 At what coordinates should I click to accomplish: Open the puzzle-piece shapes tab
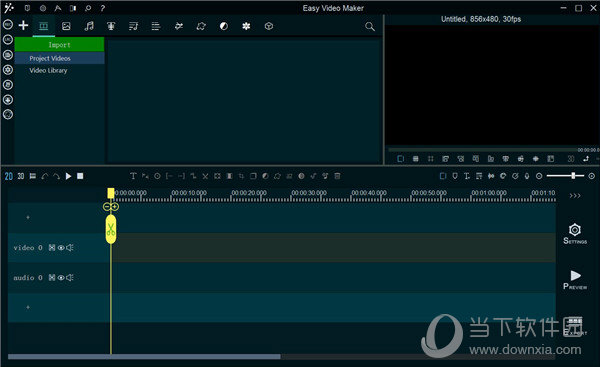(201, 26)
